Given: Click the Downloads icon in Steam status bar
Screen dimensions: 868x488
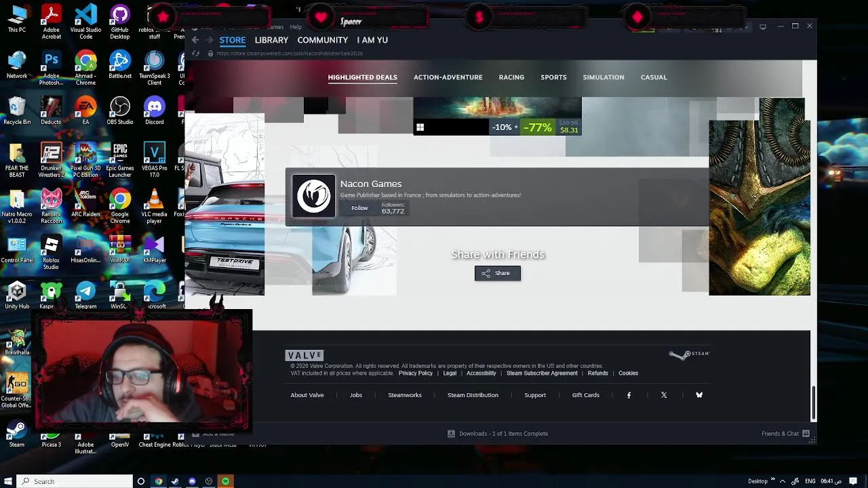Looking at the screenshot, I should [451, 434].
